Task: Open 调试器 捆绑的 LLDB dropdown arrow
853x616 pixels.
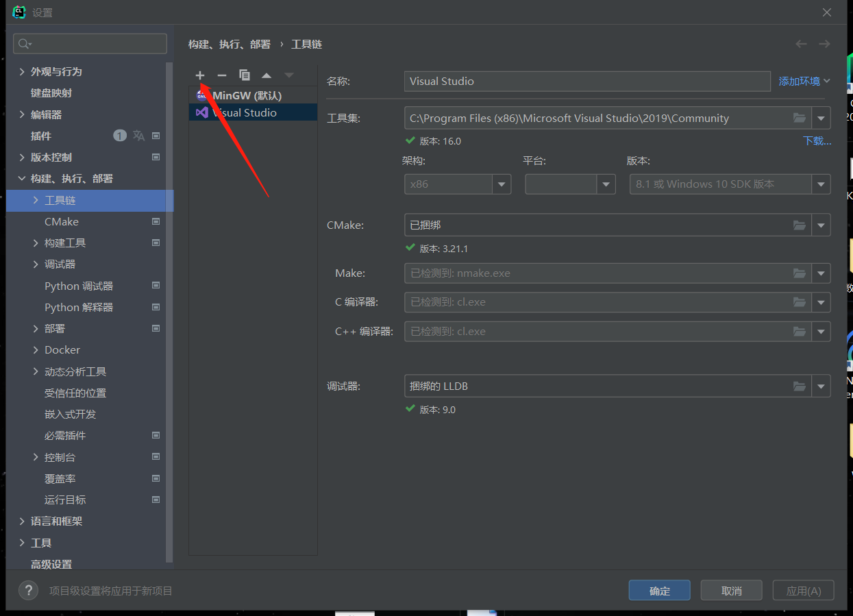Action: (x=821, y=386)
